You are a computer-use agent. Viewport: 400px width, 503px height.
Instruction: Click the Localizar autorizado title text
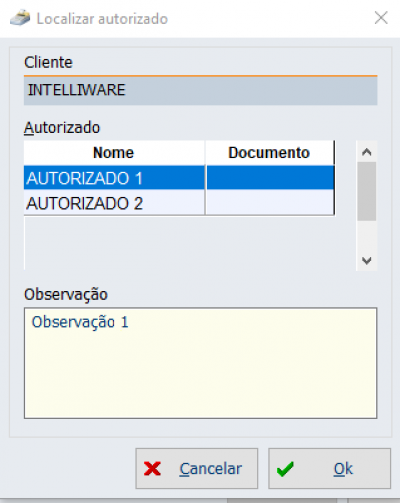point(102,19)
